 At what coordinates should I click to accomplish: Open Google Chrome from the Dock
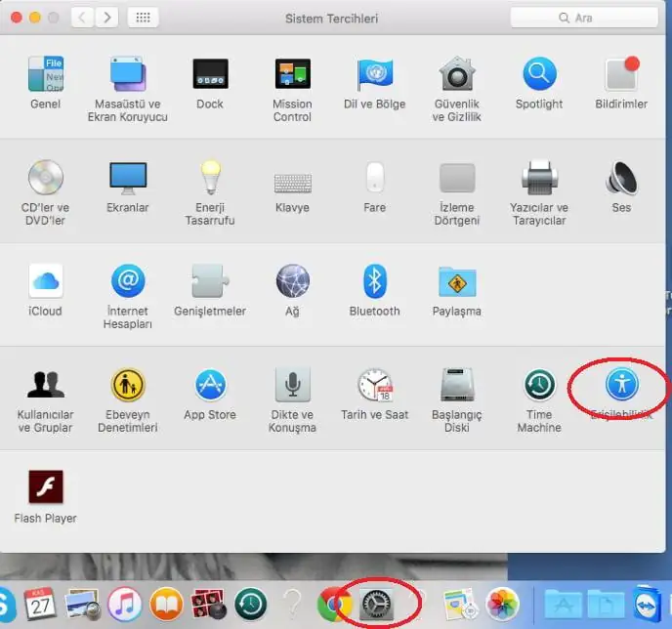click(x=332, y=605)
